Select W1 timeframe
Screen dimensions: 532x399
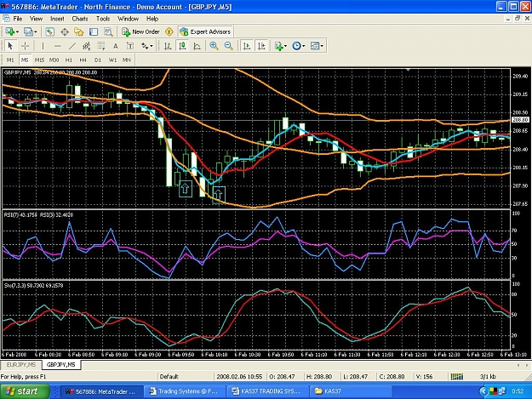tap(112, 60)
